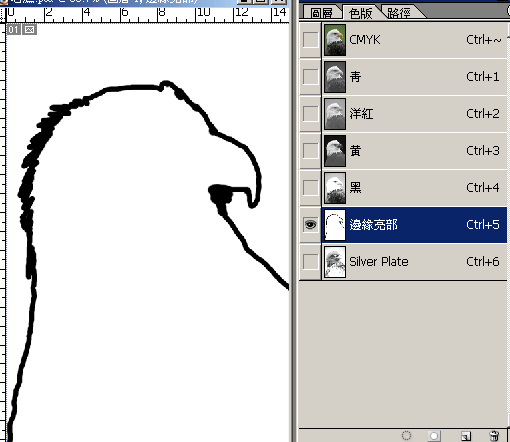510x442 pixels.
Task: Click the Silver Plate channel thumbnail
Action: point(335,262)
